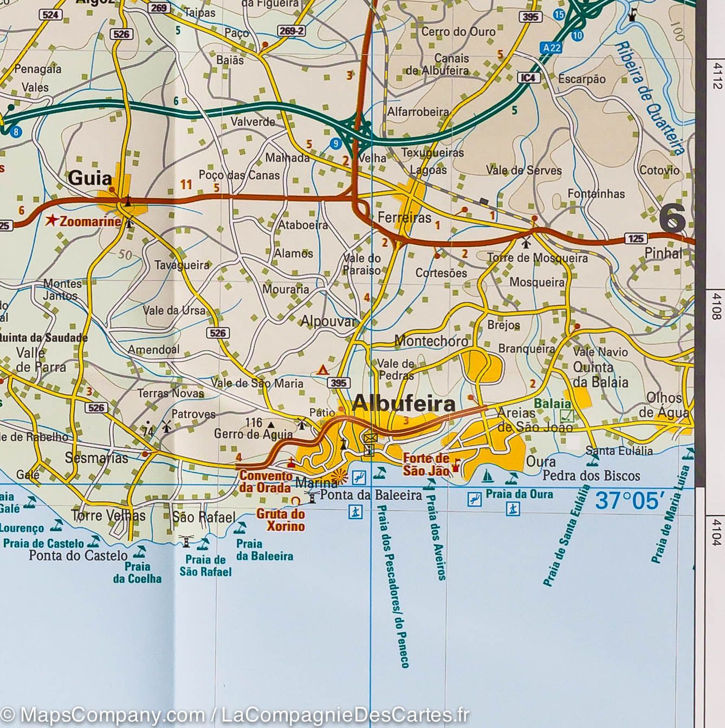This screenshot has width=725, height=728.
Task: Click the 125 road number marker near Pinhal
Action: tap(635, 237)
